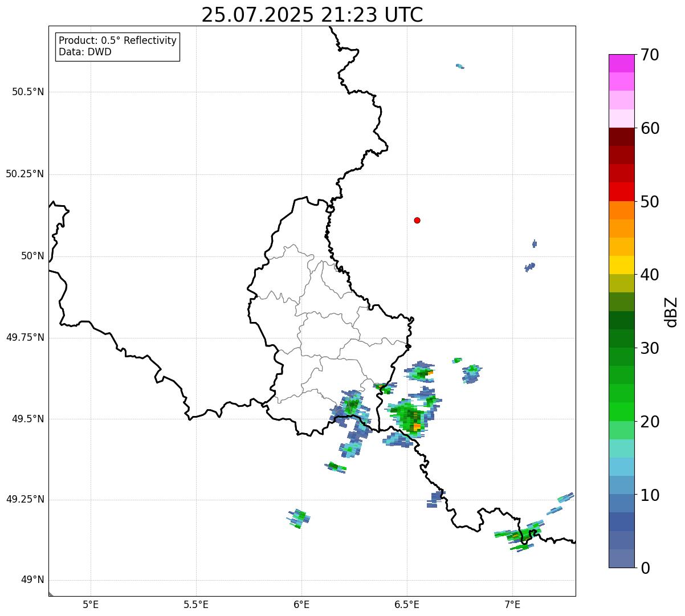Click the 5.5°E longitude label
The image size is (685, 616).
tap(196, 605)
